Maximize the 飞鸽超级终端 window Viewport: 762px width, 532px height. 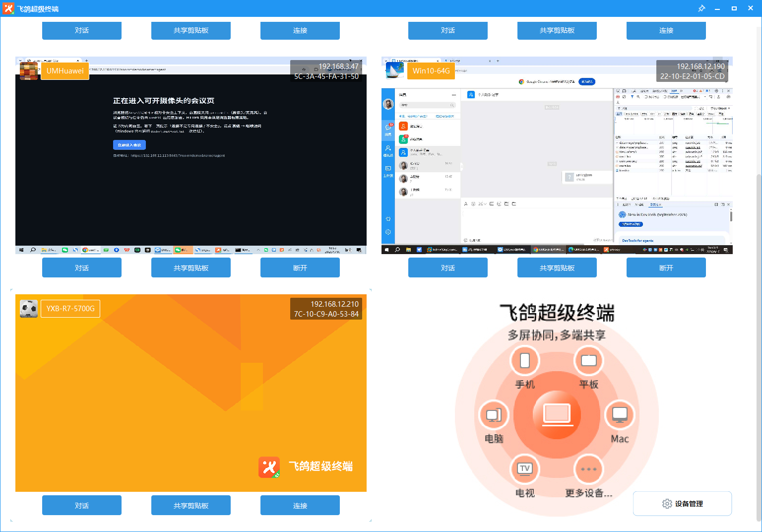point(734,8)
